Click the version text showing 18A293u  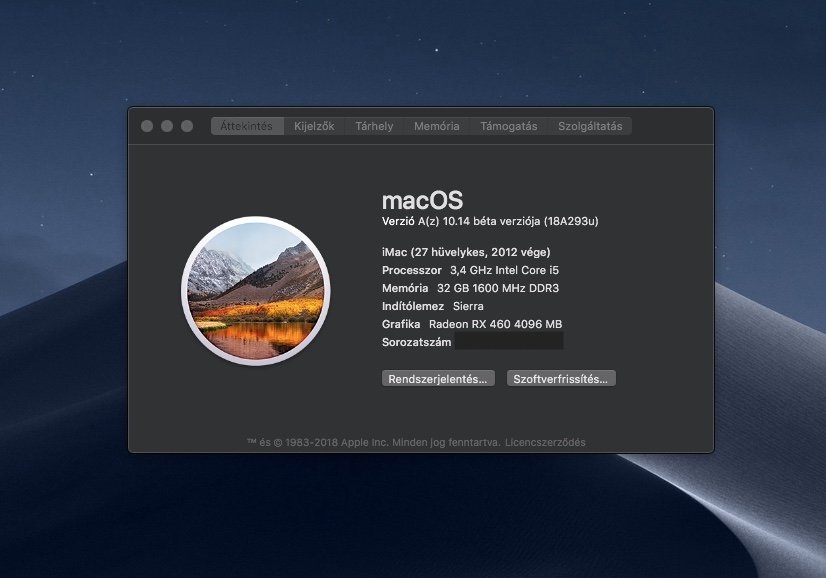490,221
